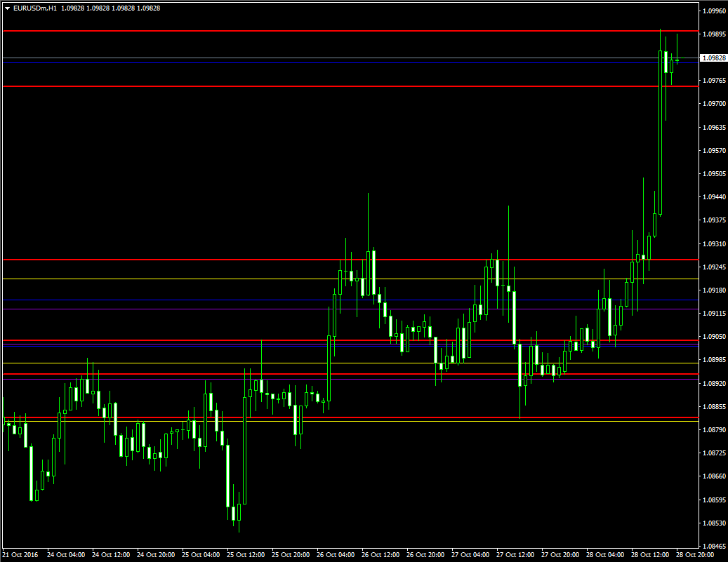The width and height of the screenshot is (728, 562).
Task: Click the 1.09960 price axis label
Action: (x=714, y=11)
